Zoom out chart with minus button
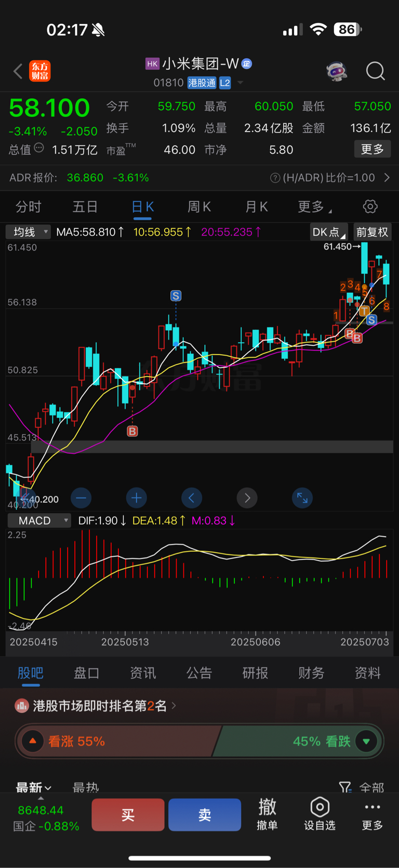Image resolution: width=399 pixels, height=868 pixels. [81, 498]
